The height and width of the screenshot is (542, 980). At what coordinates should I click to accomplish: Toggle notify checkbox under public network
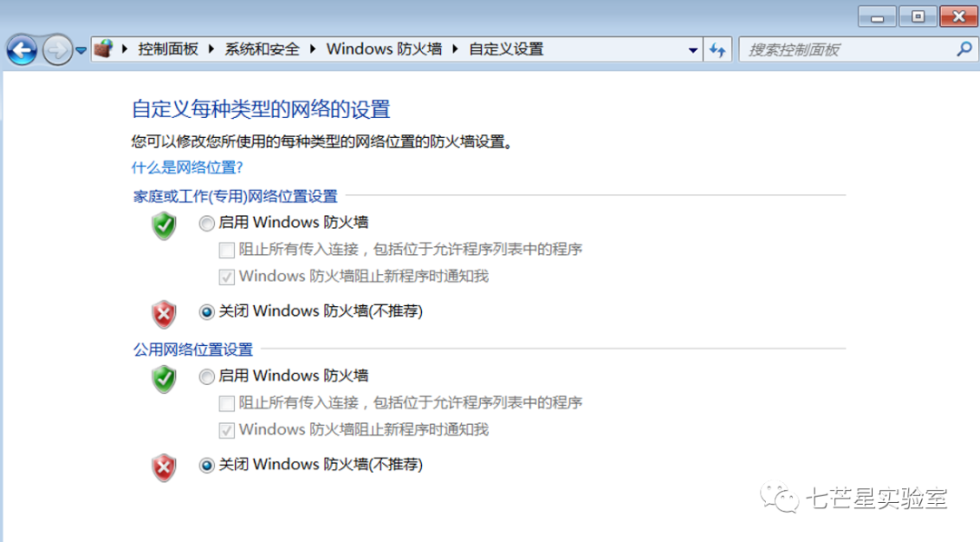pyautogui.click(x=227, y=430)
